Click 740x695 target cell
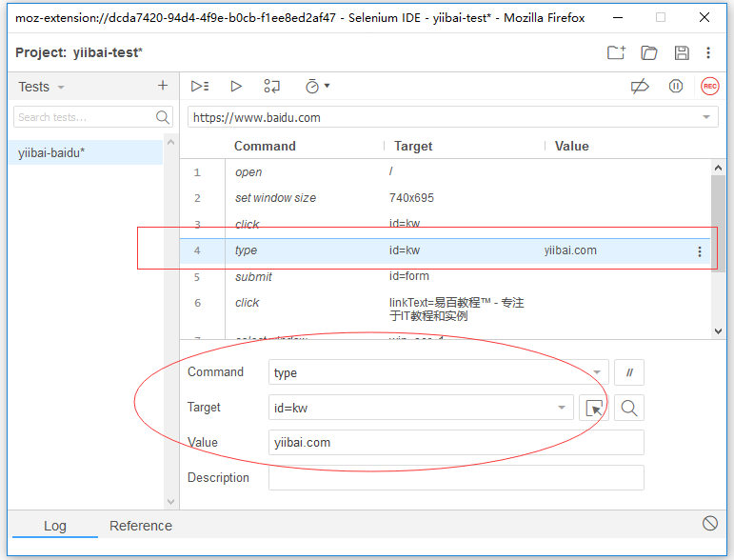The width and height of the screenshot is (734, 560). (411, 198)
